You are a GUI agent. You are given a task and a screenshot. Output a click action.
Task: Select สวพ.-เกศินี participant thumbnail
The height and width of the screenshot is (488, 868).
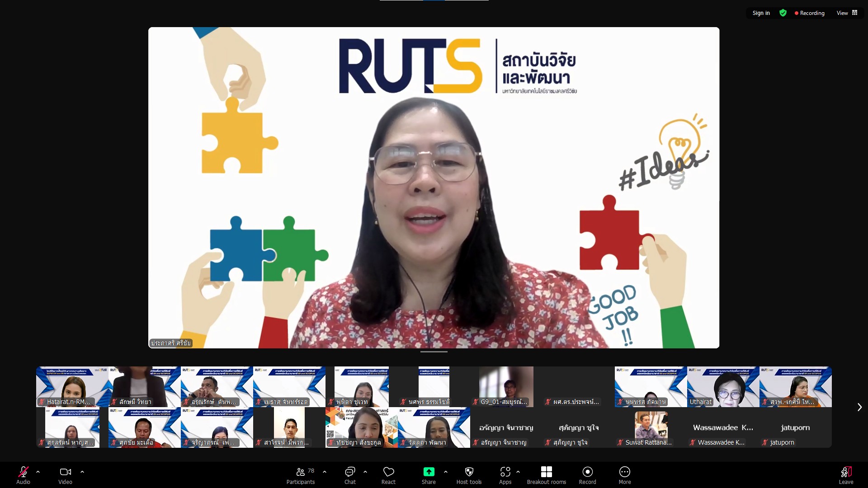tap(796, 387)
